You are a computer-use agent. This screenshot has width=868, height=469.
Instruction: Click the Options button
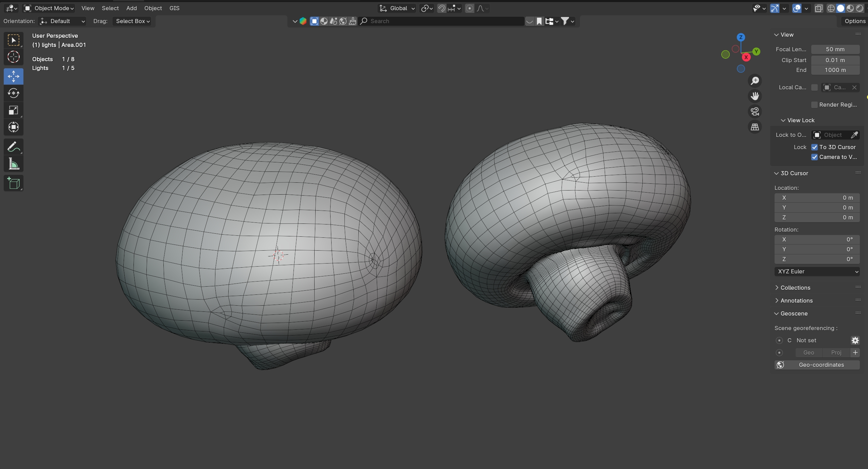tap(855, 21)
